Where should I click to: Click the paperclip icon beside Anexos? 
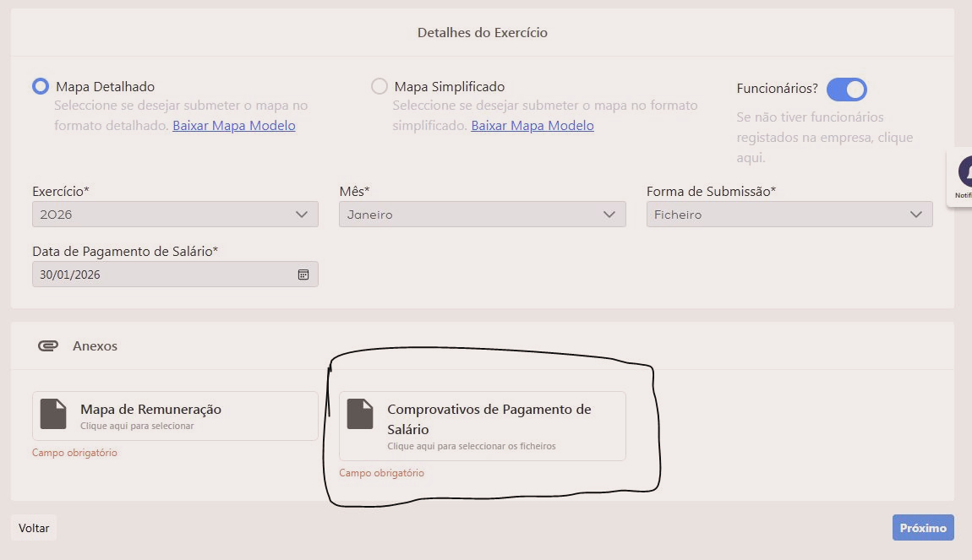click(x=48, y=346)
